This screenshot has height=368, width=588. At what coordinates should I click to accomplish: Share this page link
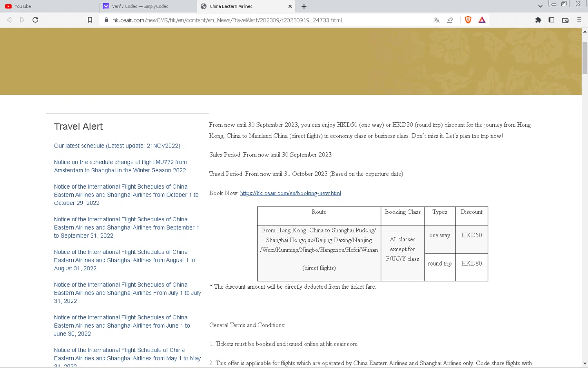pyautogui.click(x=450, y=20)
